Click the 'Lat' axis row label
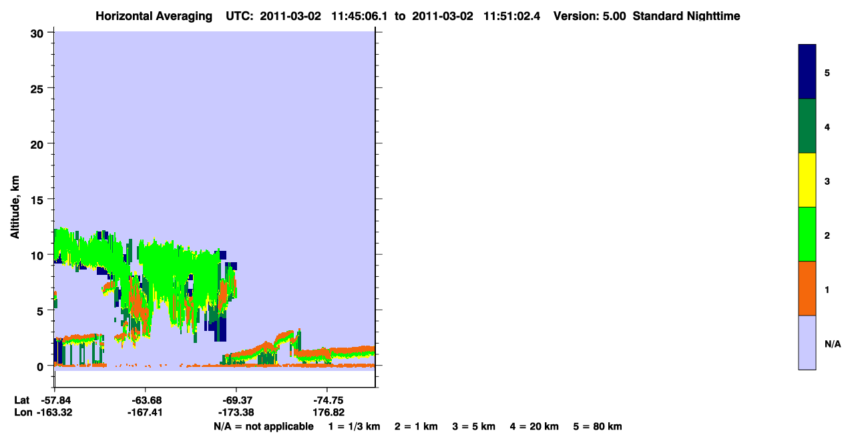Viewport: 868px width, 445px height. click(x=22, y=400)
